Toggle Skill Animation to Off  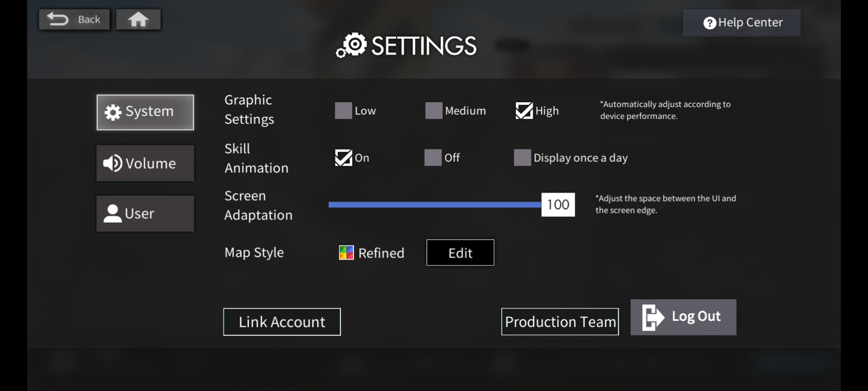tap(433, 157)
